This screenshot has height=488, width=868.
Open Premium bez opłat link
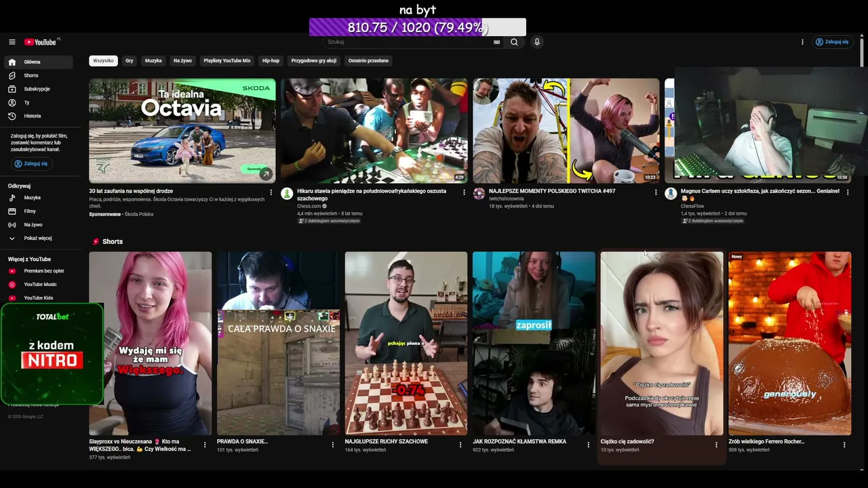click(39, 271)
